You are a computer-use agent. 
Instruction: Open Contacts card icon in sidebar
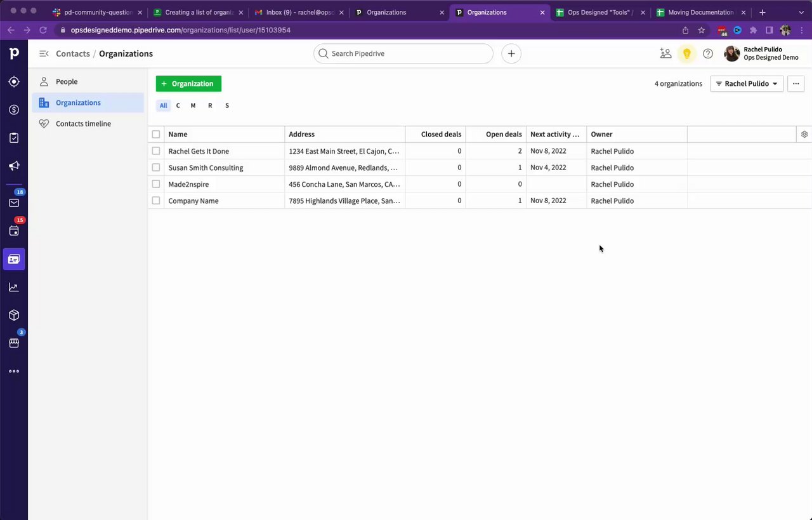tap(14, 259)
